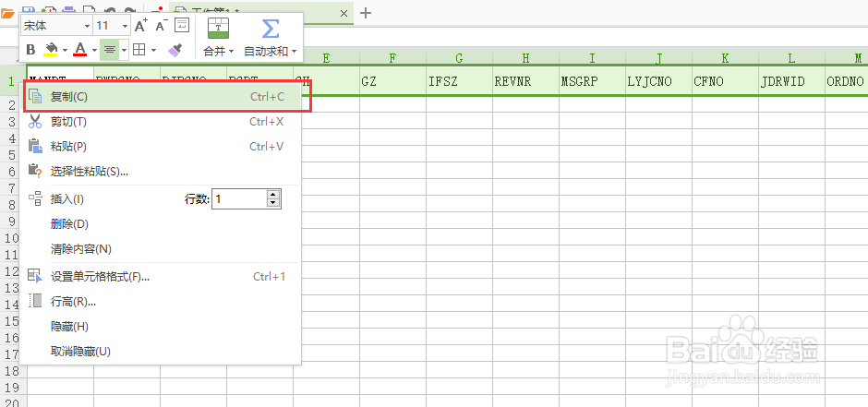Select 清除内容(N) menu entry
This screenshot has height=407, width=868.
(161, 249)
